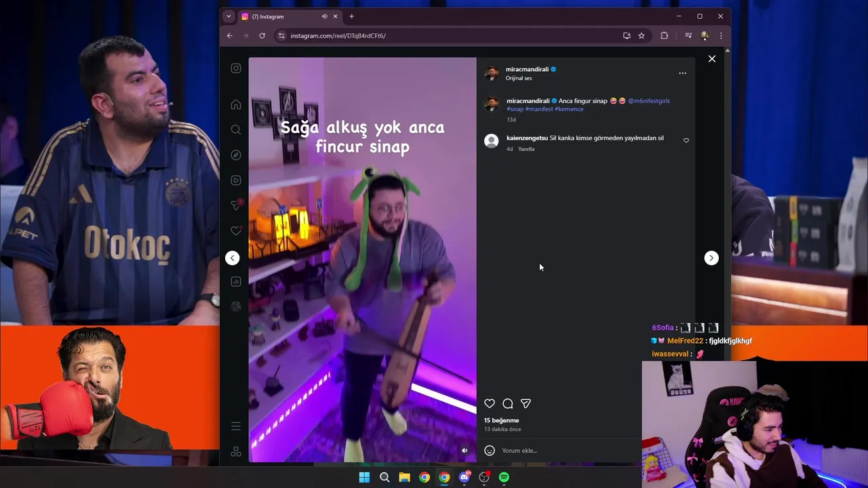Open Spotify from the taskbar
This screenshot has height=488, width=868.
pos(504,477)
